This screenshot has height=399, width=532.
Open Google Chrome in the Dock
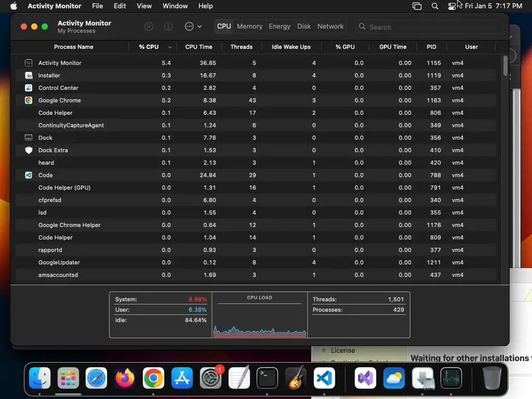coord(153,378)
